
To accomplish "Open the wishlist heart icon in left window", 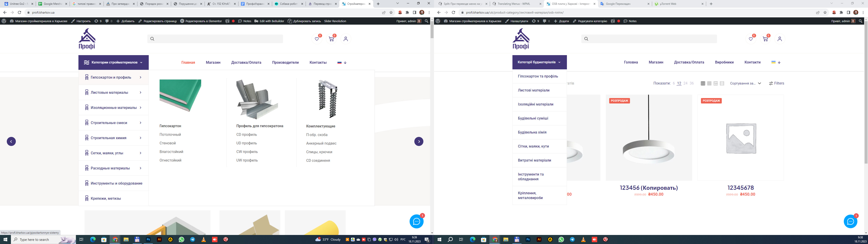I will pyautogui.click(x=317, y=39).
